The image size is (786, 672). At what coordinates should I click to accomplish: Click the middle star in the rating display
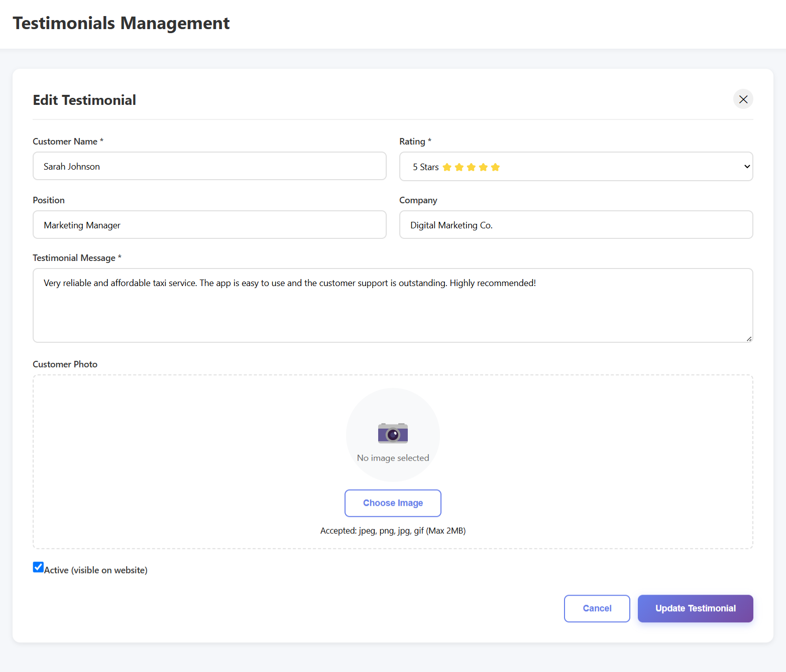pos(471,167)
